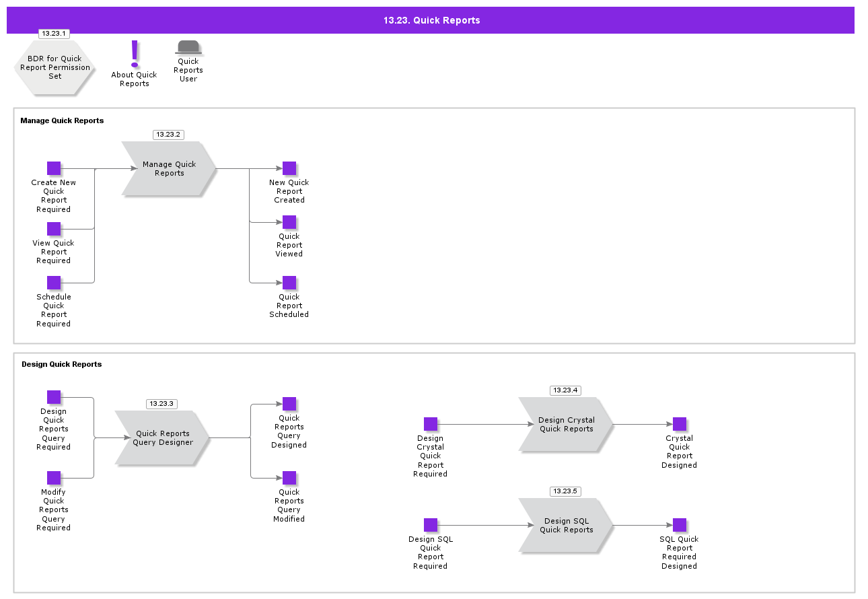Click the 'Quick Reports User' label text
Viewport: 868px width, 599px height.
click(188, 70)
